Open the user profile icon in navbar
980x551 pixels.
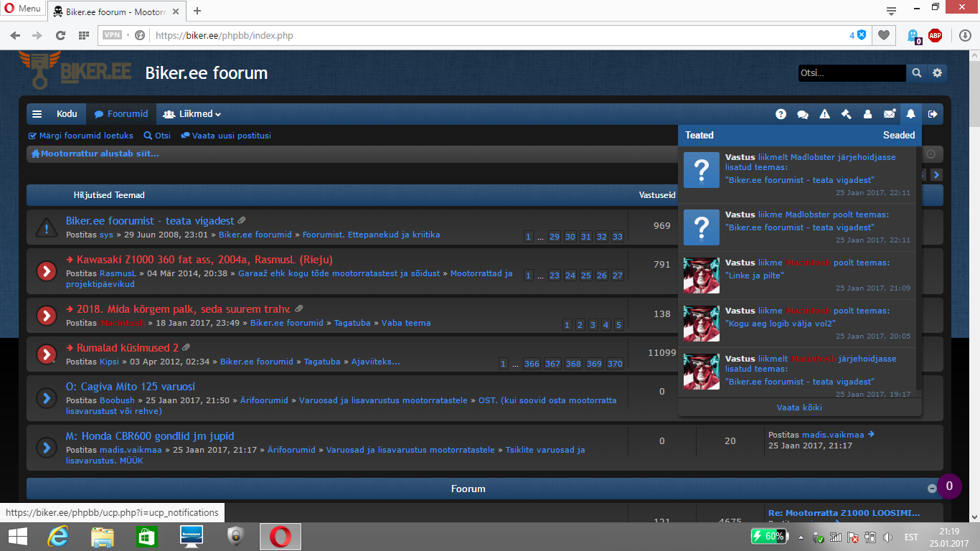867,114
